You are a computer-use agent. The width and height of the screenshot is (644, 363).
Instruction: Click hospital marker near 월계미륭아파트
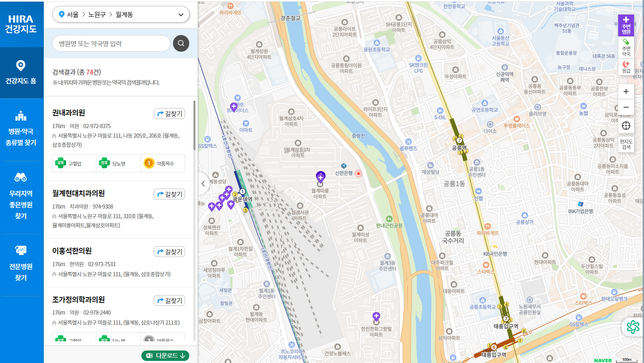pyautogui.click(x=321, y=177)
